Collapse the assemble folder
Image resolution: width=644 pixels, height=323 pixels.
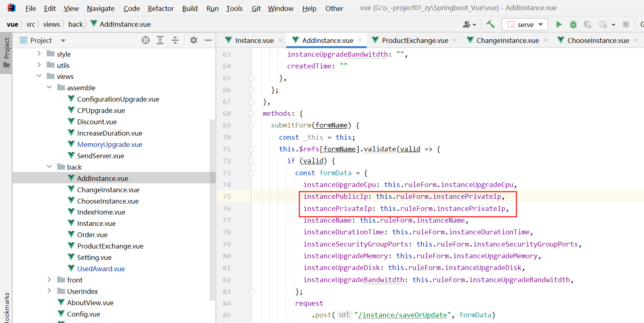pyautogui.click(x=49, y=87)
